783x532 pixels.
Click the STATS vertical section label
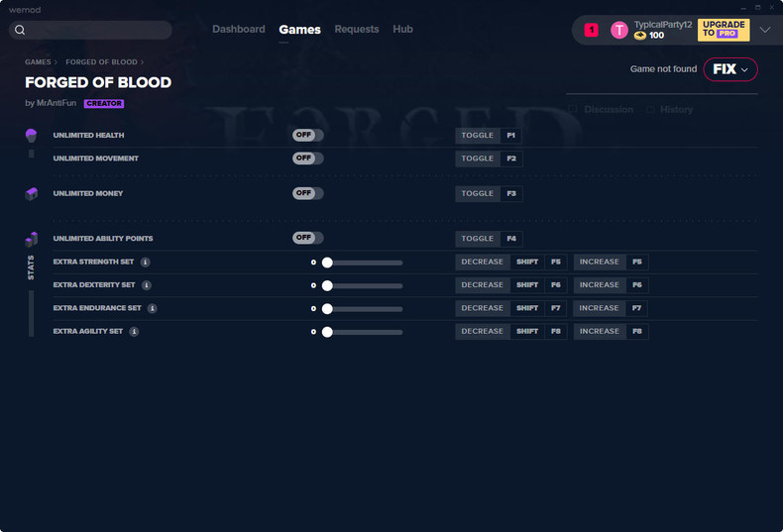31,267
